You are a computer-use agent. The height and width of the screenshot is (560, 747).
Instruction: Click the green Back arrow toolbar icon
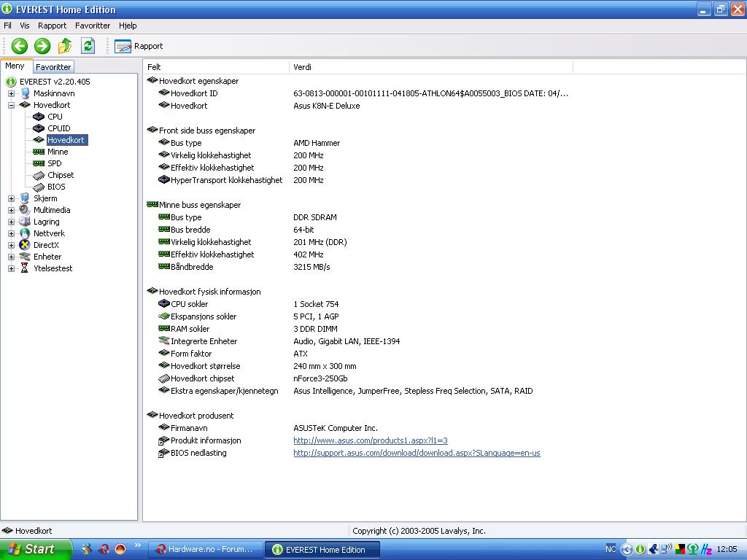pyautogui.click(x=20, y=46)
